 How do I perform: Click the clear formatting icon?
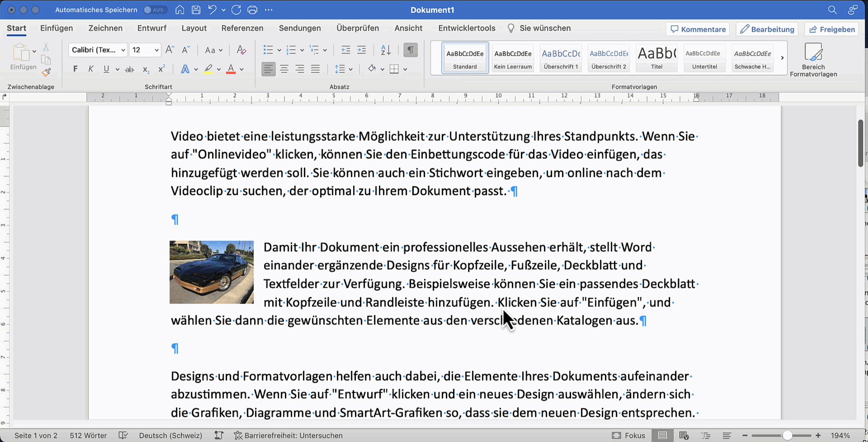click(241, 50)
